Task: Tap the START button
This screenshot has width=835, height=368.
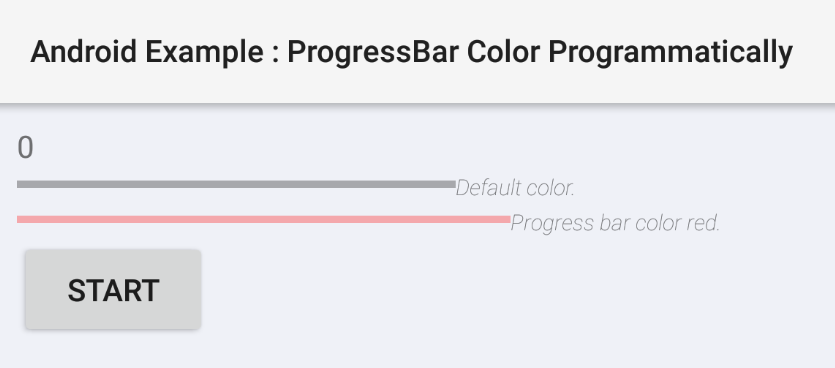Action: pos(113,289)
